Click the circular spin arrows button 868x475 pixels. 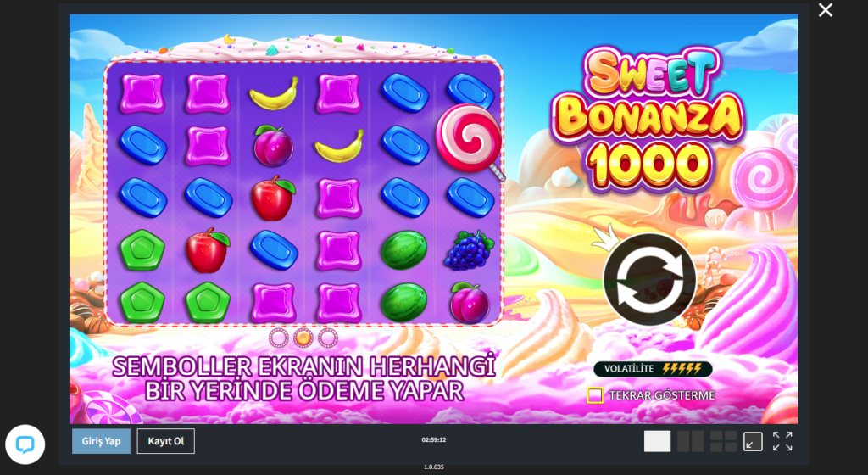click(x=650, y=279)
